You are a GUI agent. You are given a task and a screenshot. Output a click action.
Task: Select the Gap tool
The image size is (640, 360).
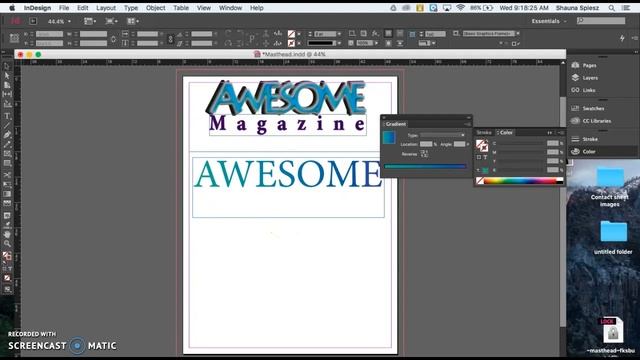(7, 94)
